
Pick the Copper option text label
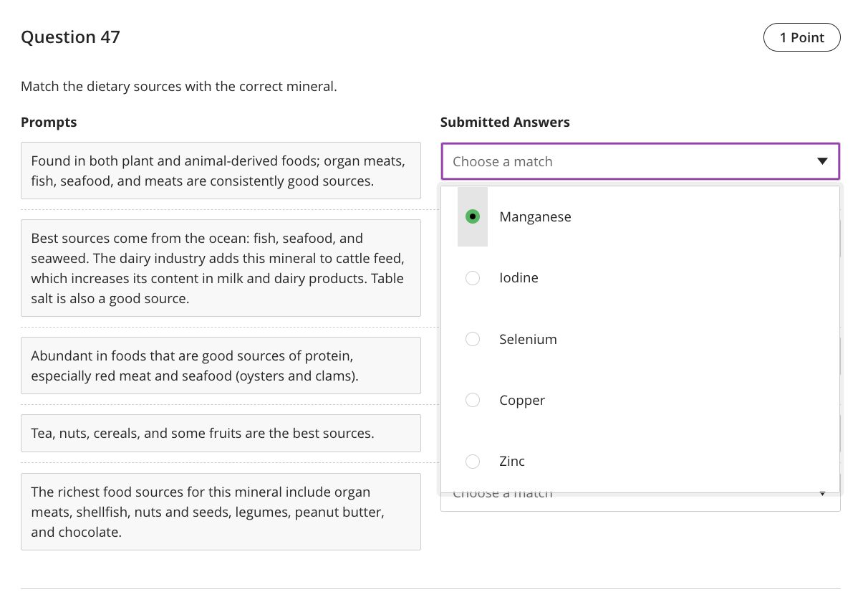pyautogui.click(x=522, y=401)
